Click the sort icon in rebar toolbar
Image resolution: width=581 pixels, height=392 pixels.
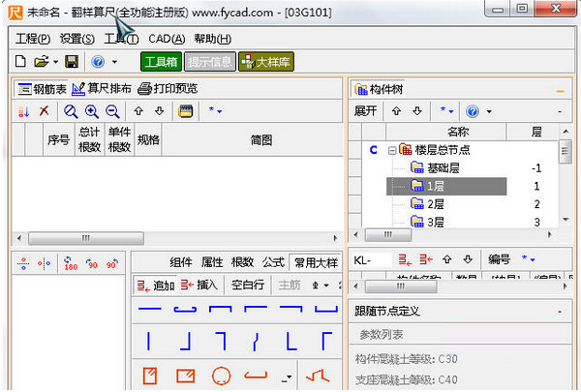tap(23, 111)
